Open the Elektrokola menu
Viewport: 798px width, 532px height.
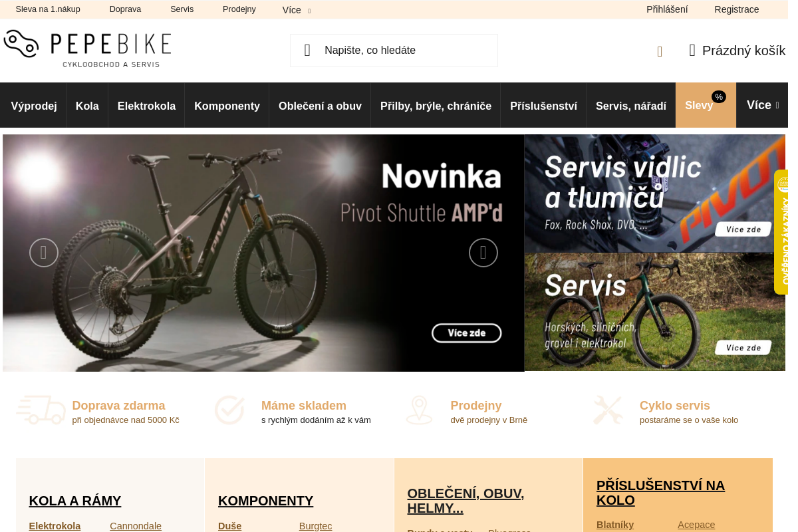(146, 105)
